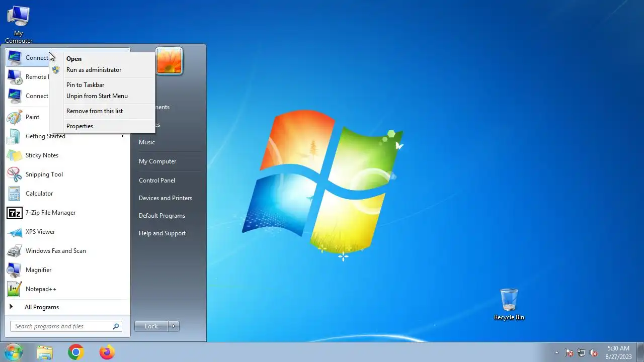Click the 7-Zip File Manager icon
The width and height of the screenshot is (644, 362).
coord(15,213)
